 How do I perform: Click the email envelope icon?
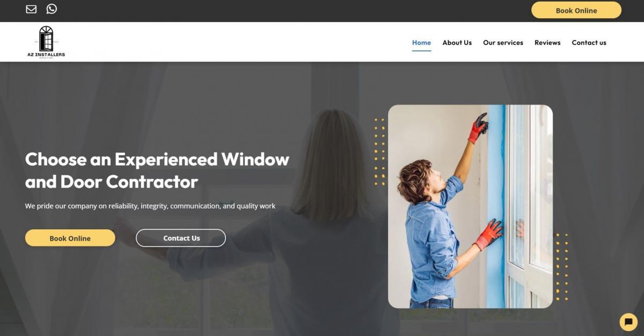click(x=31, y=9)
